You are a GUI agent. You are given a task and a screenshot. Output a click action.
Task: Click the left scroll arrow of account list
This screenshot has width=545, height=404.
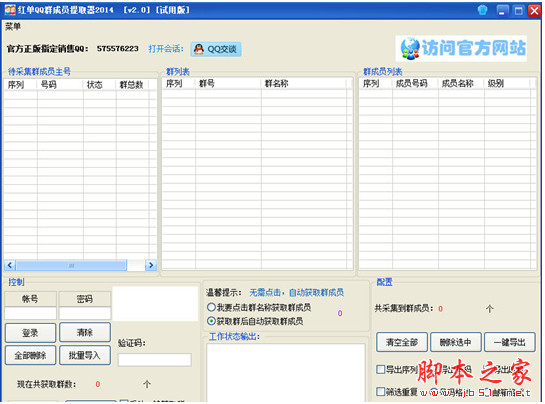(10, 265)
